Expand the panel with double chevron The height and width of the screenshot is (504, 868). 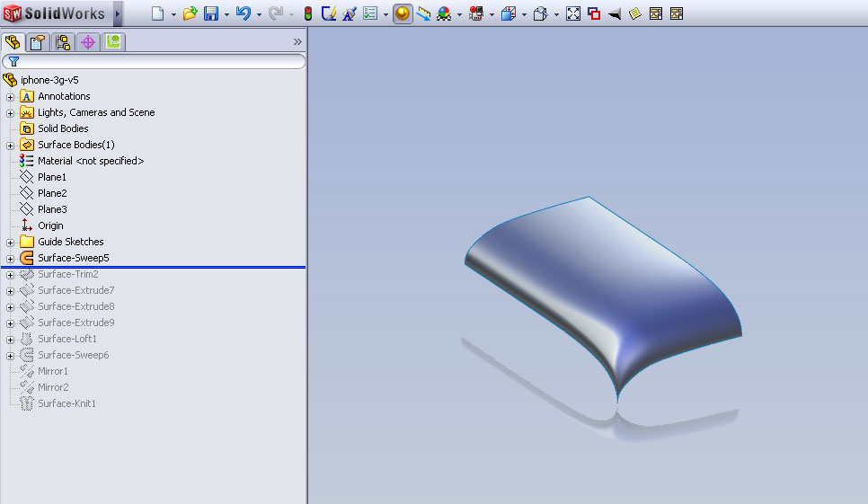pyautogui.click(x=297, y=42)
